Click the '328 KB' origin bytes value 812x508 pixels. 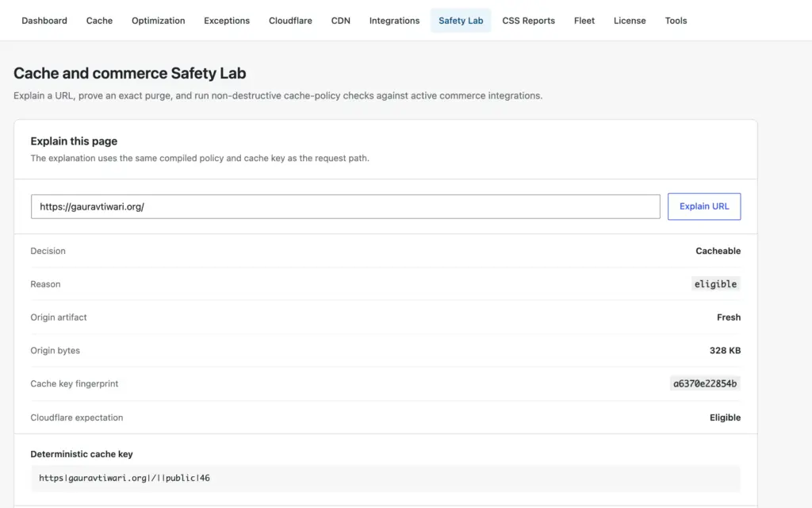(725, 350)
